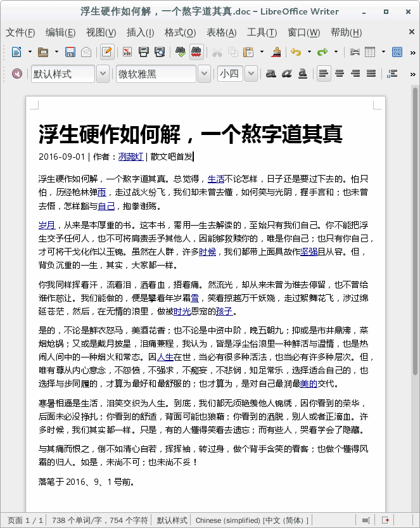The image size is (420, 528).
Task: Export directly as PDF icon
Action: 127,52
